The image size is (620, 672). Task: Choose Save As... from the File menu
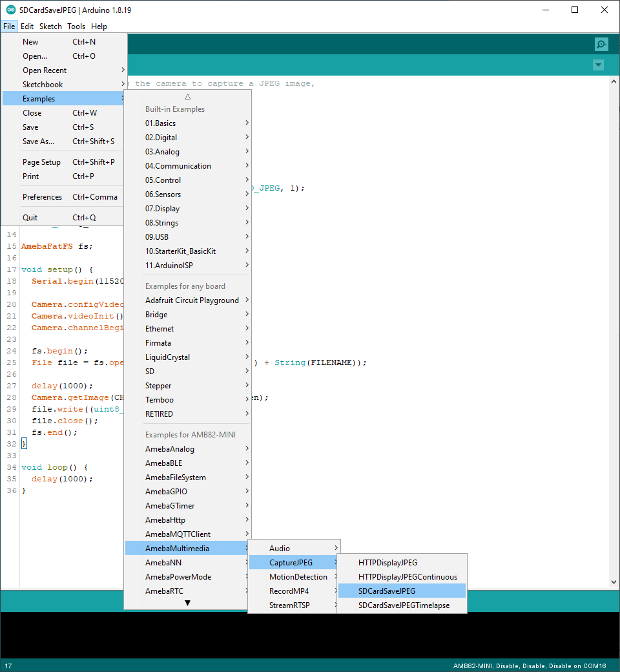(63, 141)
